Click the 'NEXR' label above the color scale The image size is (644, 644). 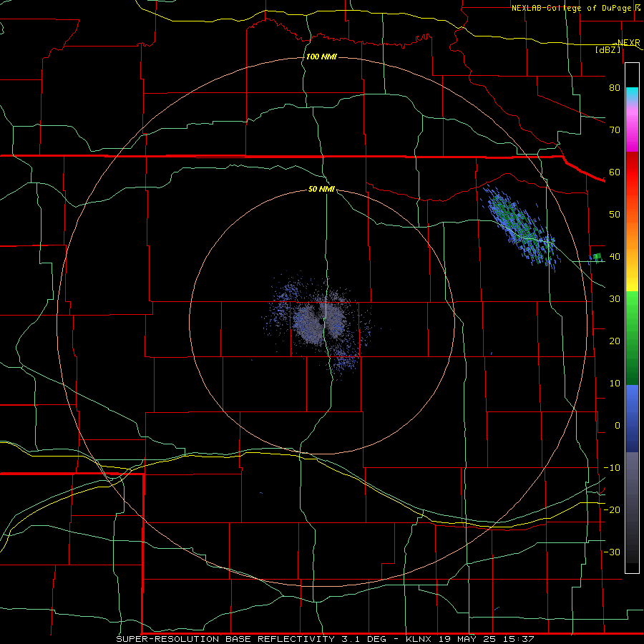[629, 42]
